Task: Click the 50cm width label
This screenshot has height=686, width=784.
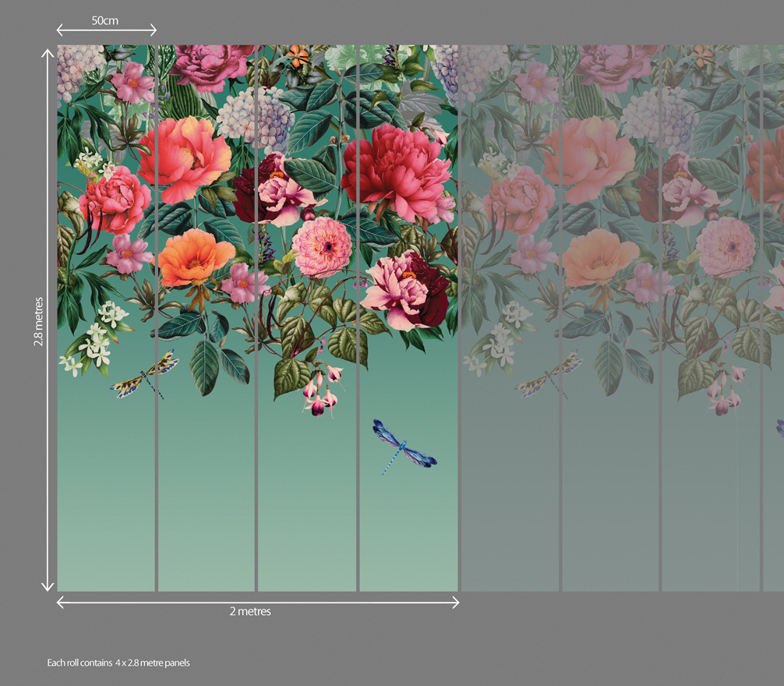Action: click(x=105, y=20)
